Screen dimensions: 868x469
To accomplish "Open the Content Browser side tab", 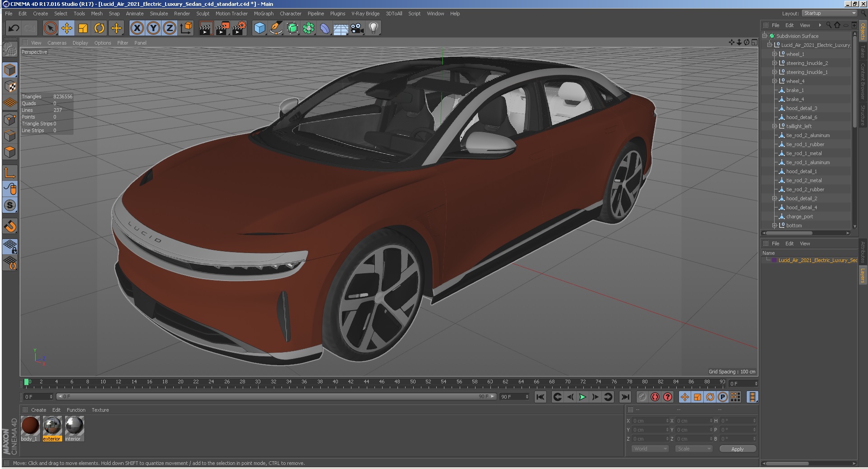I will click(x=863, y=81).
